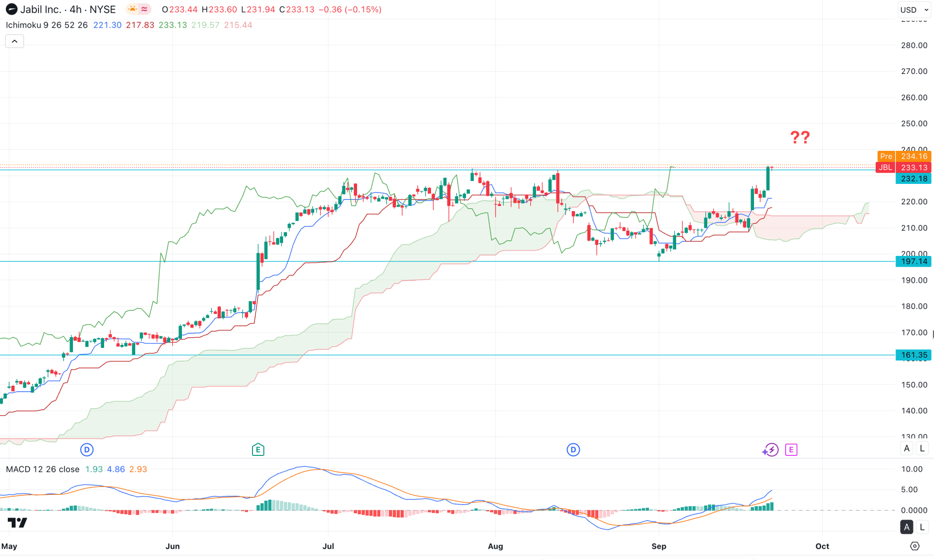
Task: Click the TradingView logo
Action: click(18, 523)
